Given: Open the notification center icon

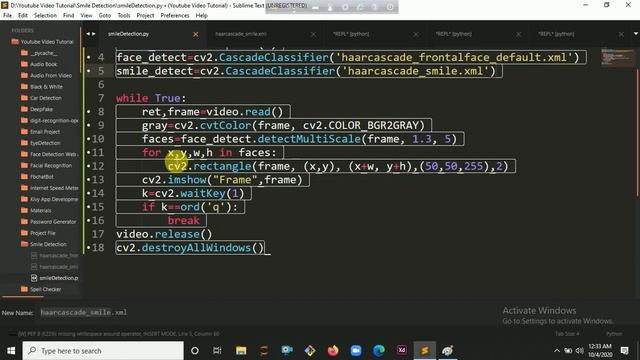Looking at the screenshot, I should (624, 351).
